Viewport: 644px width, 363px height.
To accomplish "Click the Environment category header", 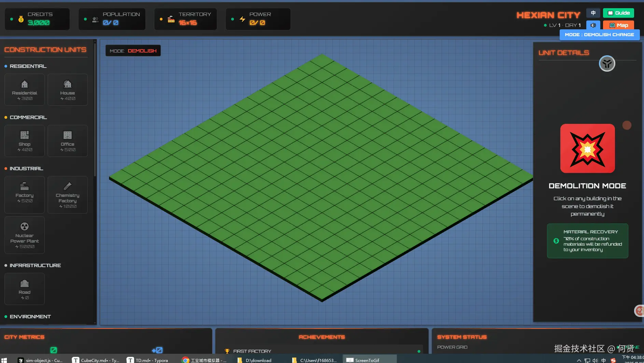I will click(x=30, y=317).
